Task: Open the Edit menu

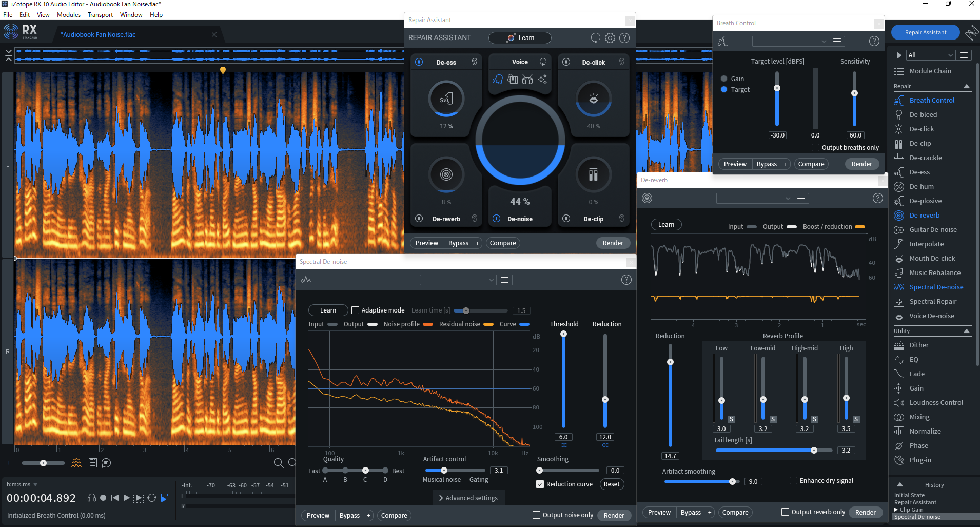Action: click(x=25, y=15)
